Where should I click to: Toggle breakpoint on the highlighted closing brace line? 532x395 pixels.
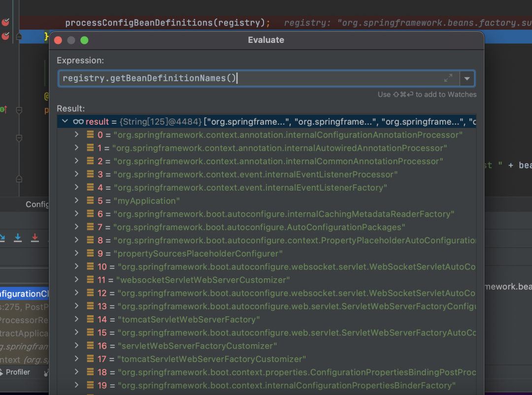5,35
